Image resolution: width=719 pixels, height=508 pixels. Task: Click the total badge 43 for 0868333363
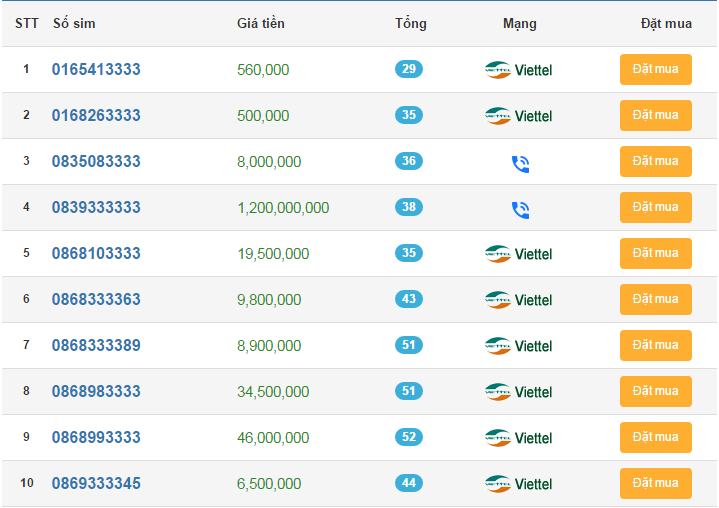pos(409,299)
